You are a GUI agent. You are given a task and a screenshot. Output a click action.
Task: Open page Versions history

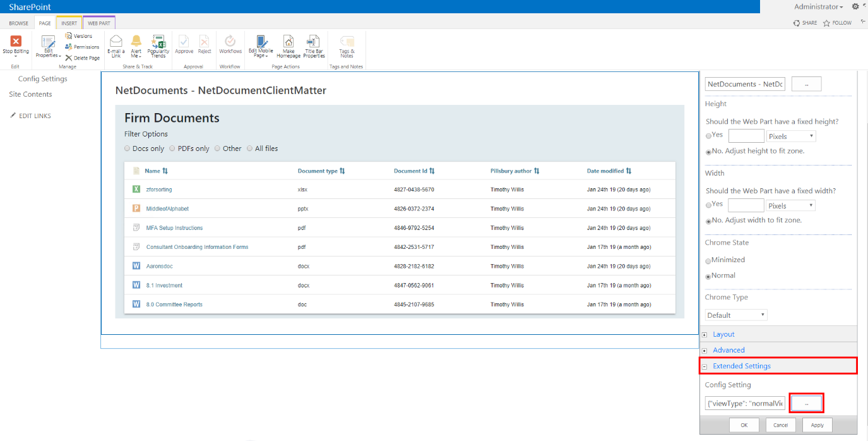coord(78,36)
